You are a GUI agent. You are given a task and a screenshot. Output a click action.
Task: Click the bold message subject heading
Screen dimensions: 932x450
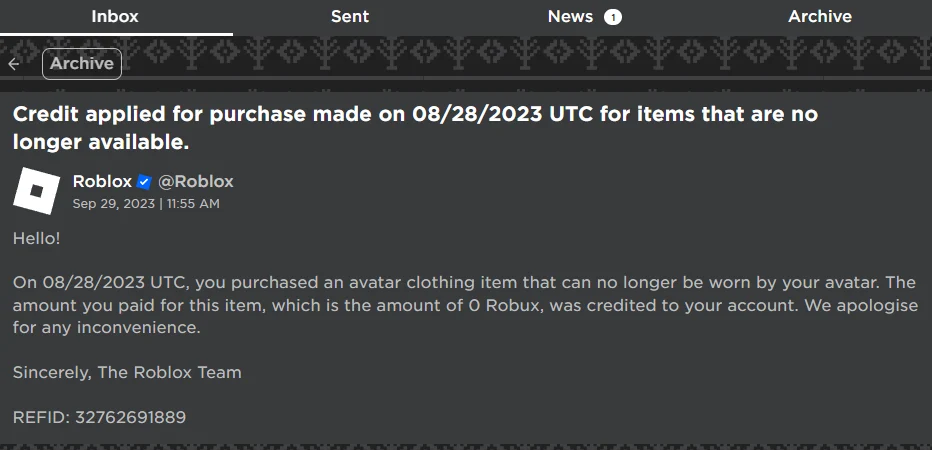coord(415,128)
